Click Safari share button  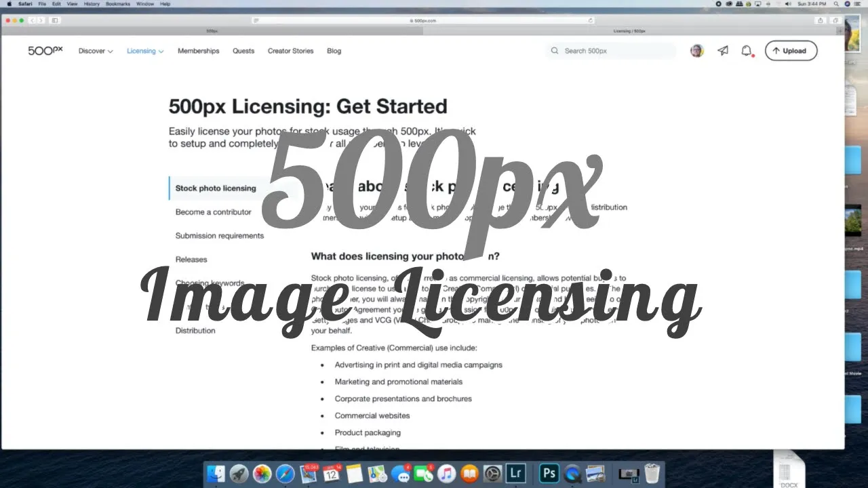821,20
